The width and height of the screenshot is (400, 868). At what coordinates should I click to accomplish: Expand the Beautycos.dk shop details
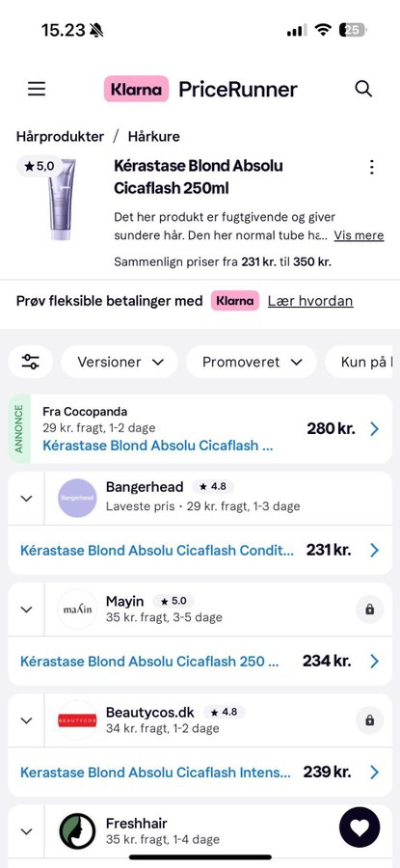[x=26, y=720]
